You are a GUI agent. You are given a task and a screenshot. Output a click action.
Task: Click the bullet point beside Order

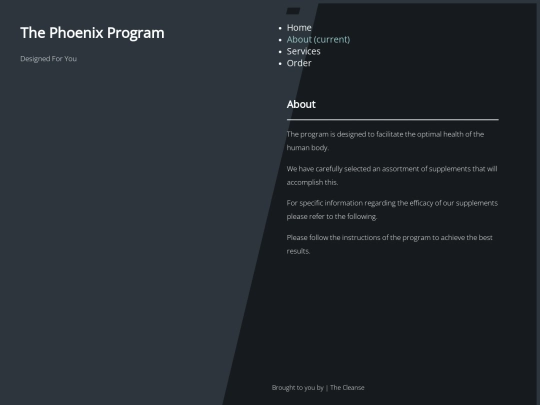point(280,64)
